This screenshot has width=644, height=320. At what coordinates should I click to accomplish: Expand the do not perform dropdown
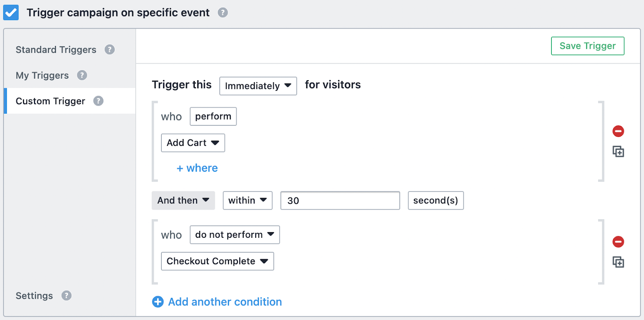pyautogui.click(x=235, y=235)
